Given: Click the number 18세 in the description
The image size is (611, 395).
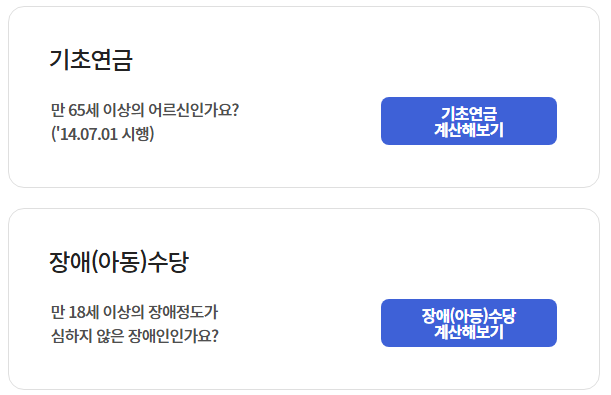Looking at the screenshot, I should pyautogui.click(x=83, y=312).
